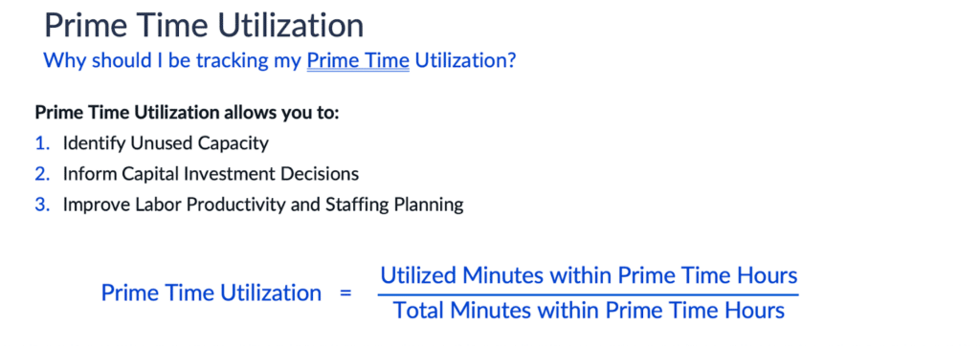Click the word "Total" in the denominator
The width and height of the screenshot is (980, 346).
coord(418,311)
